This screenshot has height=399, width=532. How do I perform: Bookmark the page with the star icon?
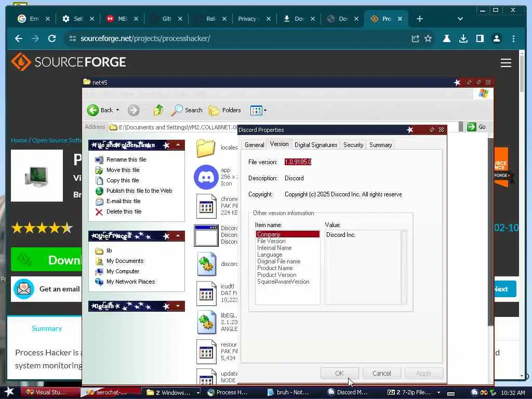tap(428, 38)
